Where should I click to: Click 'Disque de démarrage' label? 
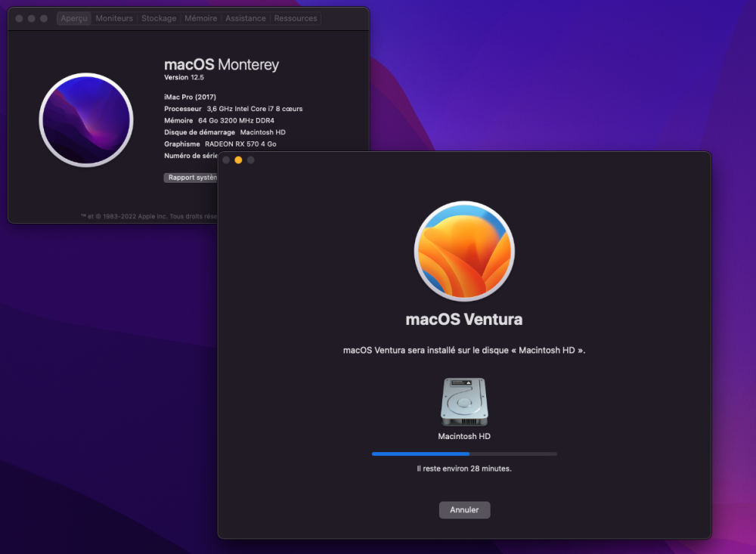[200, 132]
